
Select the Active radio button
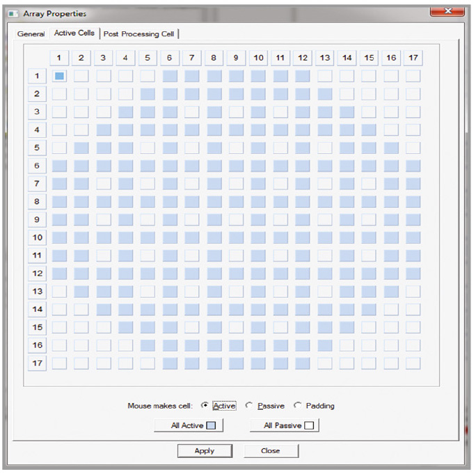205,405
